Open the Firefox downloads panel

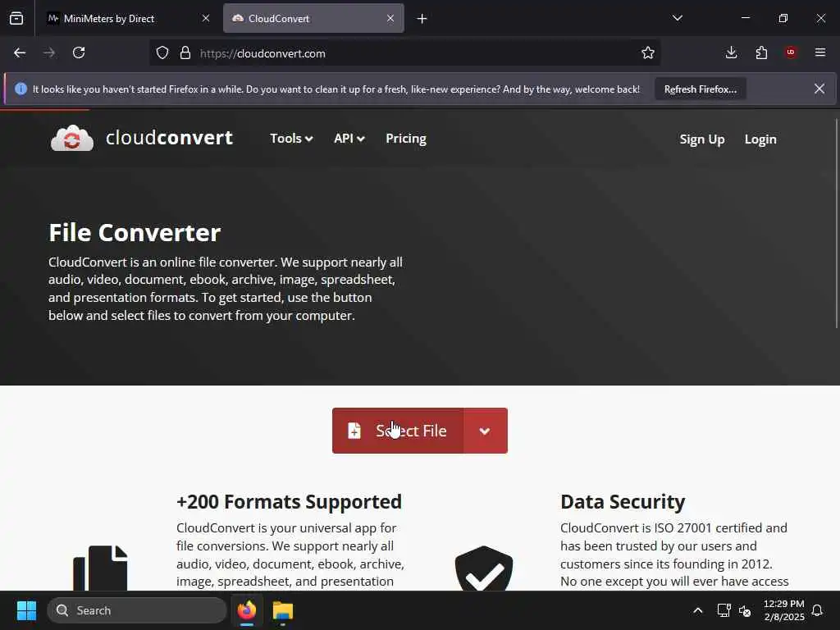point(731,52)
